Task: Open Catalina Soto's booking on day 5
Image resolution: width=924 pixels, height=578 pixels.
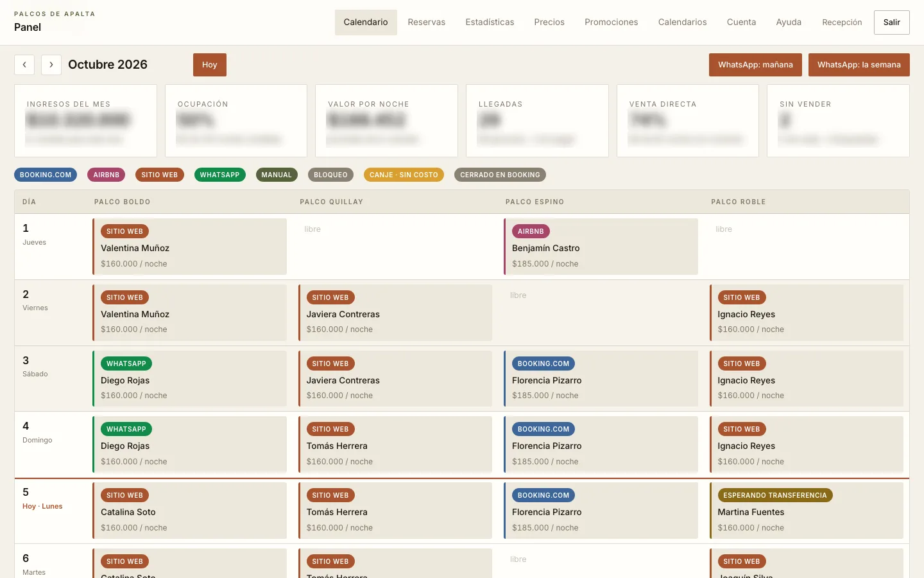Action: coord(189,511)
